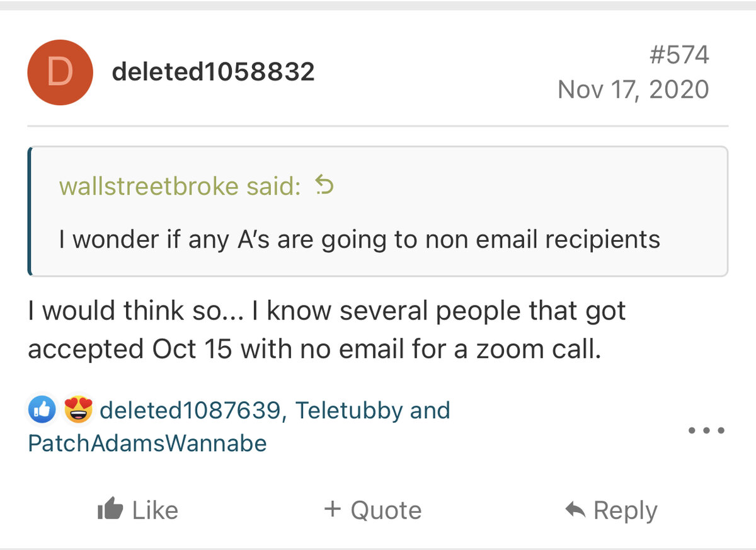Click the orange "D" user avatar
This screenshot has height=550, width=756.
tap(60, 72)
